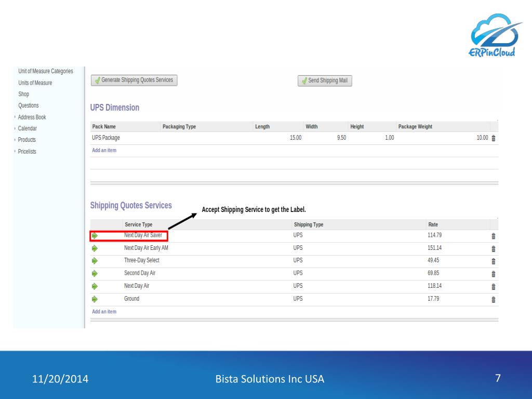Delete the Next Day Air Early AM quote
Viewport: 532px width, 399px height.
coord(494,249)
